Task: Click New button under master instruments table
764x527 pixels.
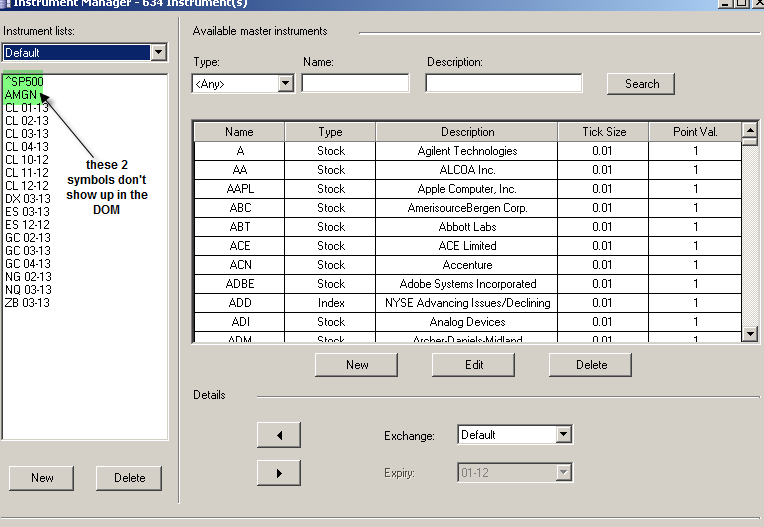Action: tap(357, 365)
